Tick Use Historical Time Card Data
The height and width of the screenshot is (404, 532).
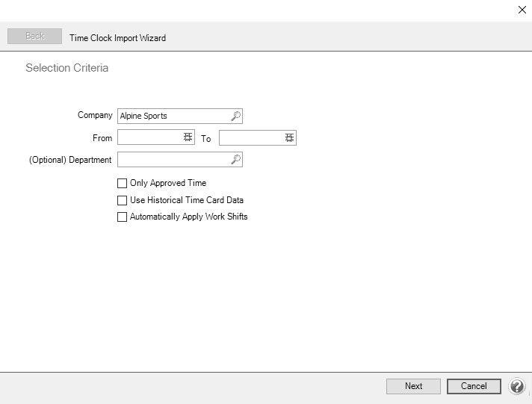(123, 200)
